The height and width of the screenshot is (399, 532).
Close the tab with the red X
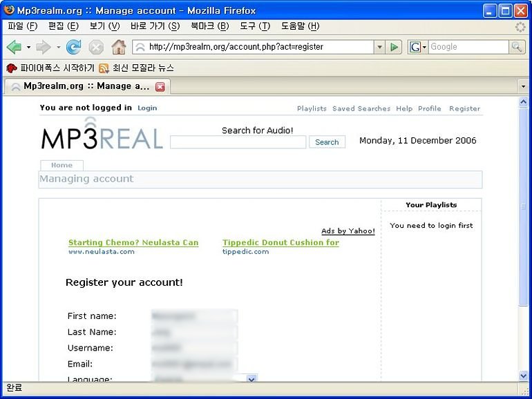[x=160, y=87]
